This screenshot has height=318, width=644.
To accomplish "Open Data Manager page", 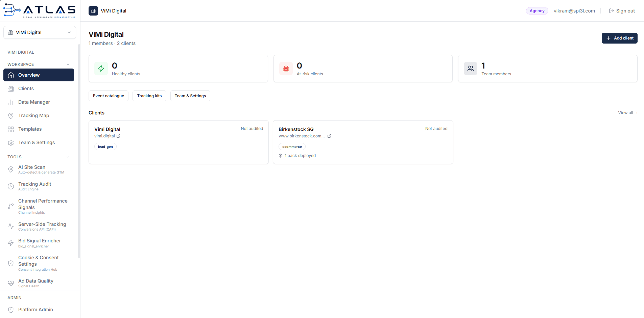I will [x=39, y=102].
